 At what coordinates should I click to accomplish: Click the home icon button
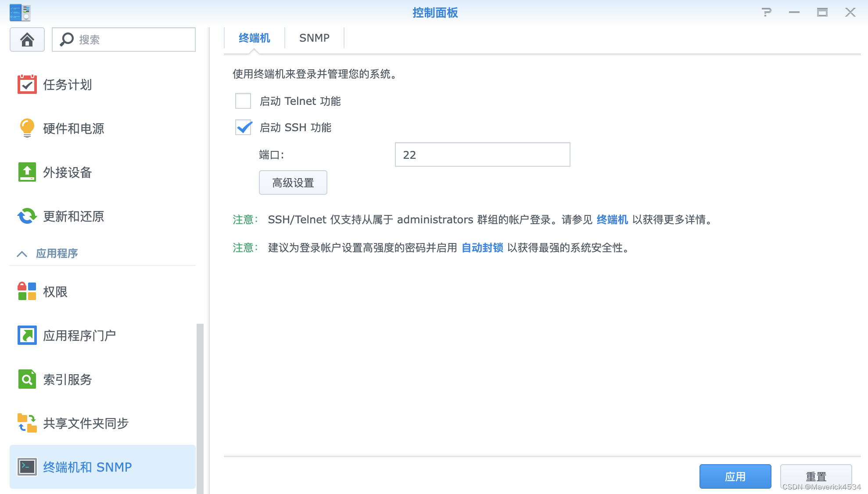point(27,39)
